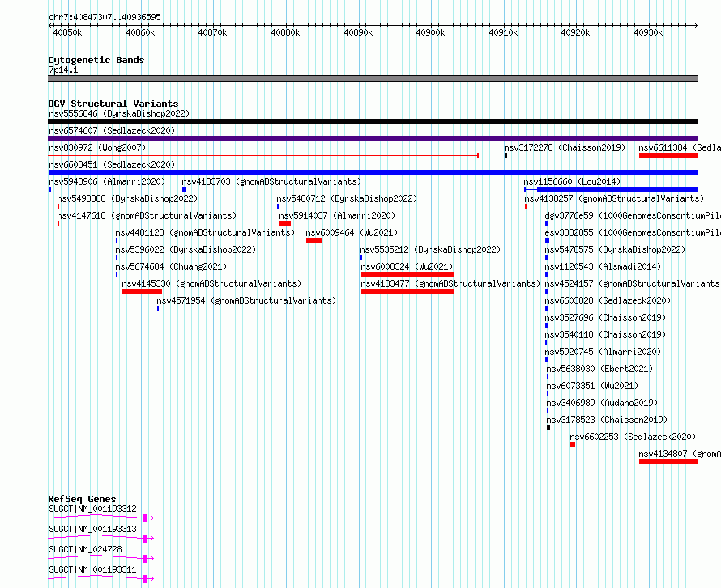The image size is (721, 588).
Task: Open the nsv6608451 (Sedlazeck2020) label
Action: click(x=112, y=164)
